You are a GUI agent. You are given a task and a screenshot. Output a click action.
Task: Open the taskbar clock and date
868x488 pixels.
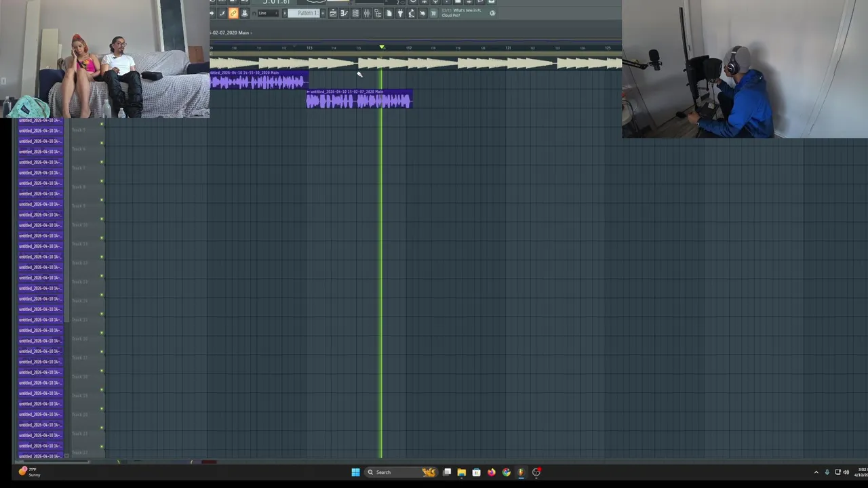[861, 472]
